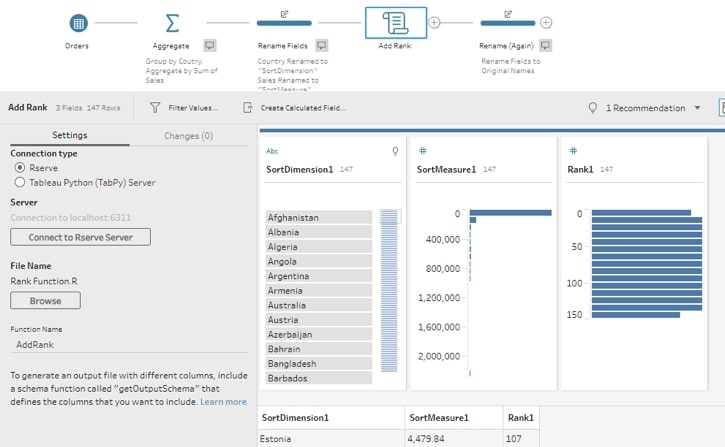Open the Rename Fields description comment icon
Screen dimensions: 725x447
pos(322,45)
